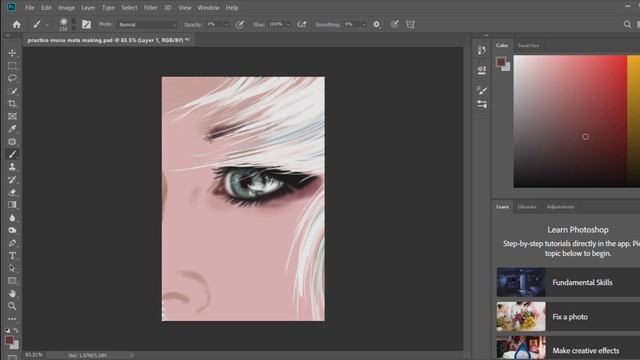640x360 pixels.
Task: Click the Fix a photo thumbnail image
Action: coord(521,317)
